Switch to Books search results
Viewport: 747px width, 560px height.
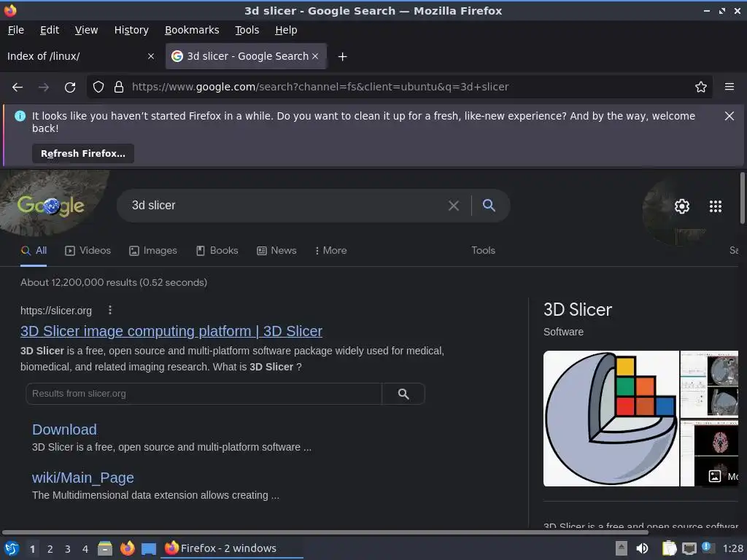coord(217,251)
